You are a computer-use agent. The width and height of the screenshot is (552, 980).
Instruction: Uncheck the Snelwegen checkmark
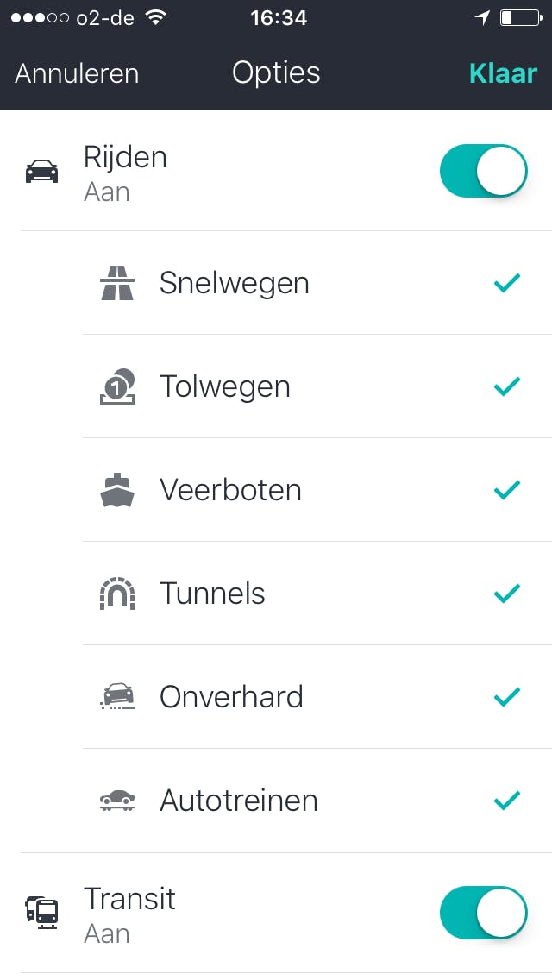[507, 283]
